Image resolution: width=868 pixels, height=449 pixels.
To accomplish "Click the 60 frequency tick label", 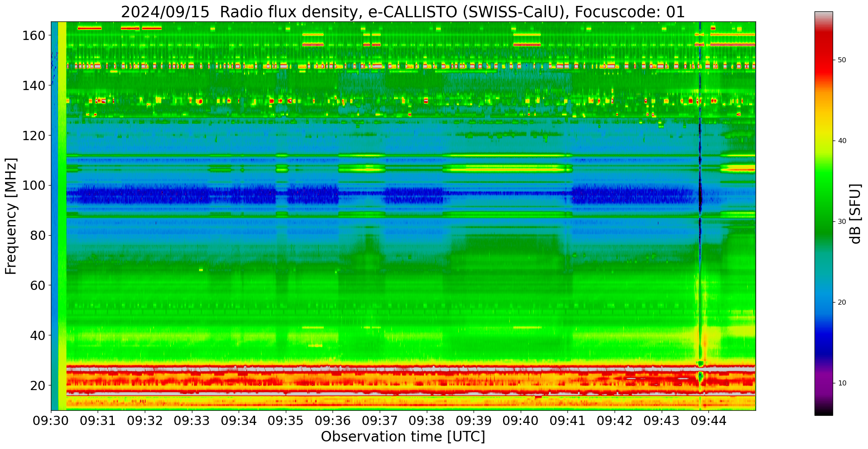I will tap(38, 285).
